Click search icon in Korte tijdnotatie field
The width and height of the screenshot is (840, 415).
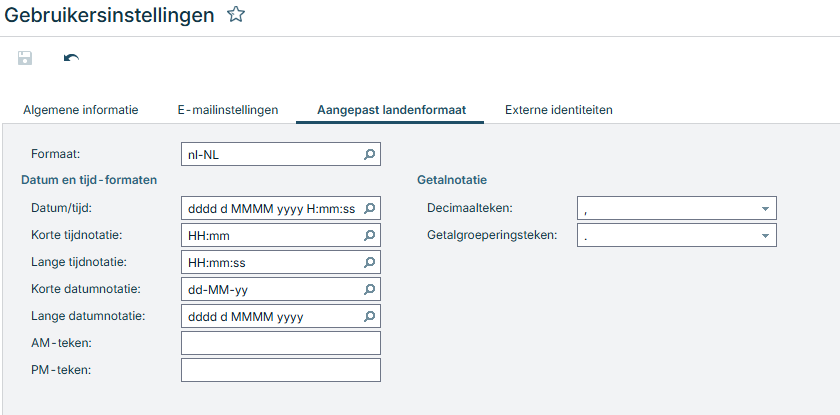point(369,235)
